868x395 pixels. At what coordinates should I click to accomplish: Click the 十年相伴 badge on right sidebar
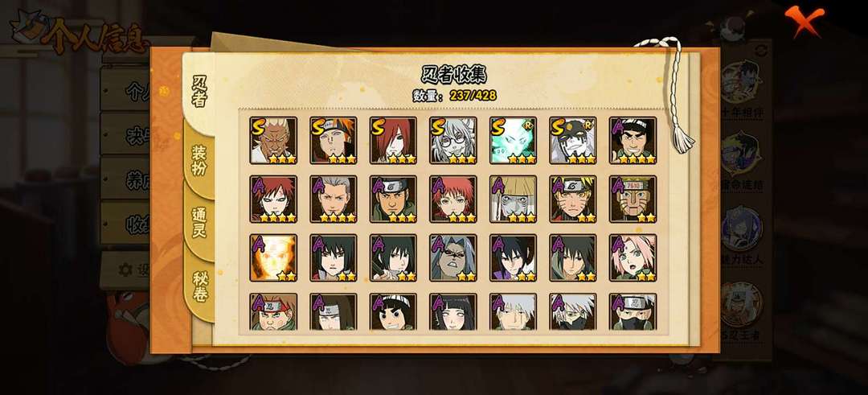coord(742,90)
